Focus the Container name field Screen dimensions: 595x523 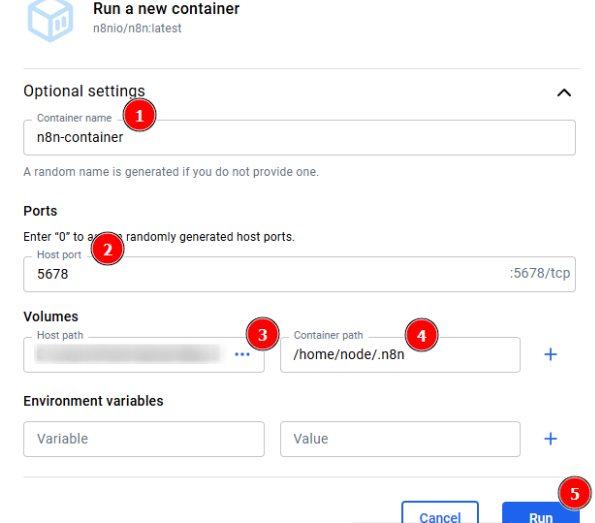tap(299, 137)
